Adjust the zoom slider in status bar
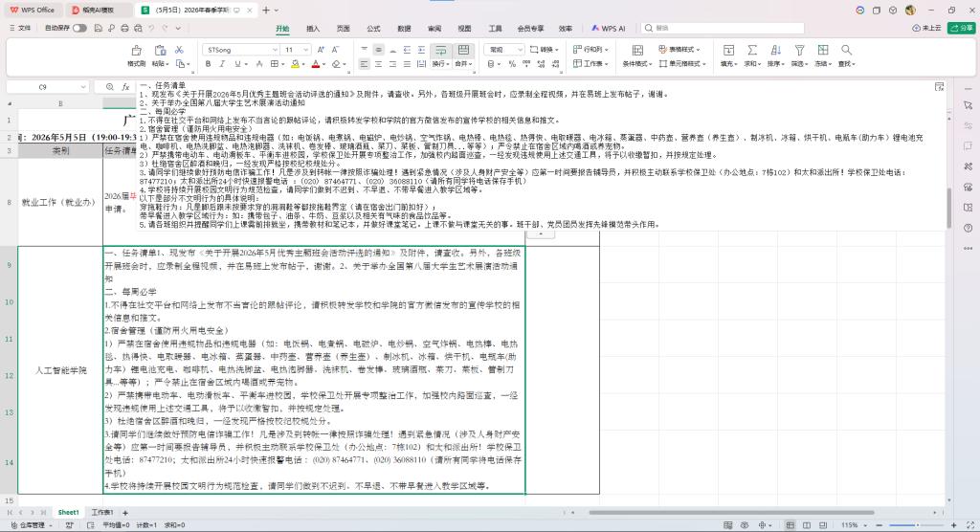 tap(916, 525)
